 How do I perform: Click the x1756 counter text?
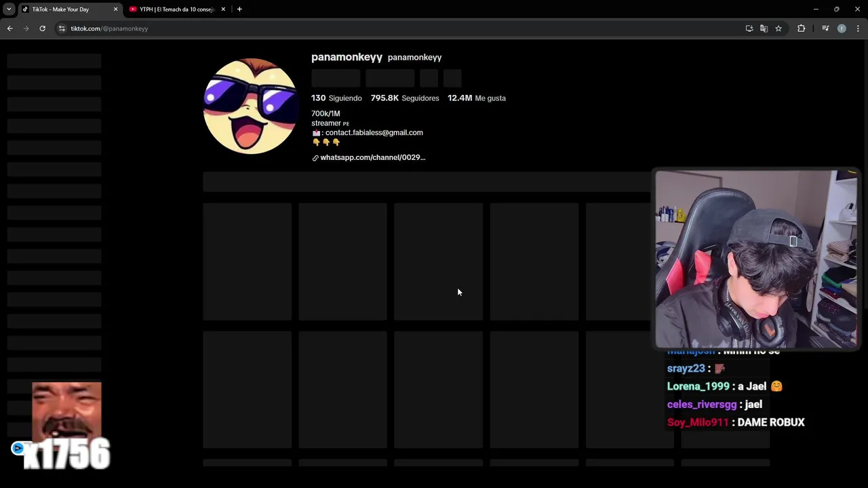(66, 454)
